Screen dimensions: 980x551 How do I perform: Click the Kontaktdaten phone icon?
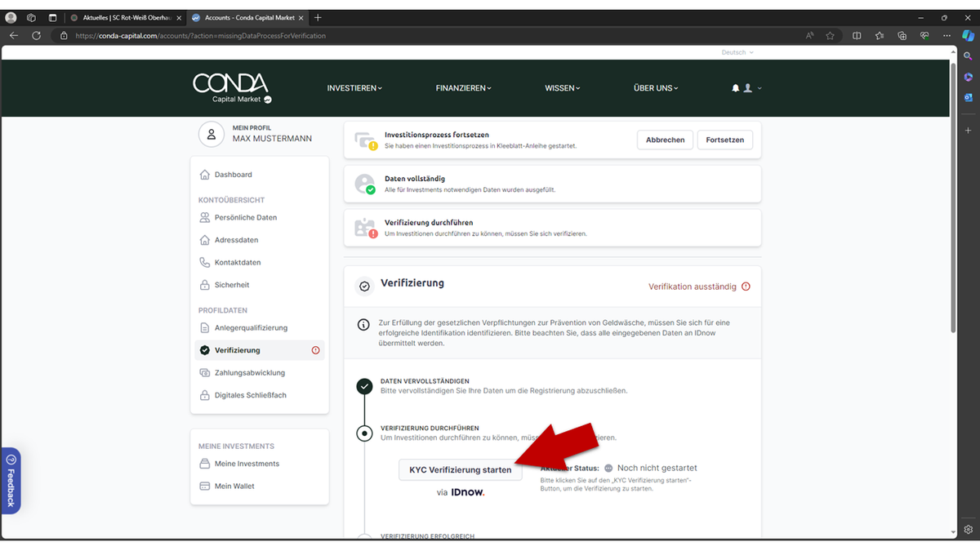tap(205, 263)
